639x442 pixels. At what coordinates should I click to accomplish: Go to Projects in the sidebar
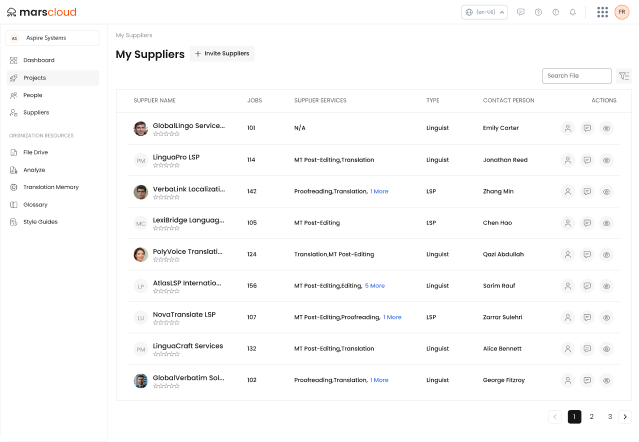[x=35, y=77]
